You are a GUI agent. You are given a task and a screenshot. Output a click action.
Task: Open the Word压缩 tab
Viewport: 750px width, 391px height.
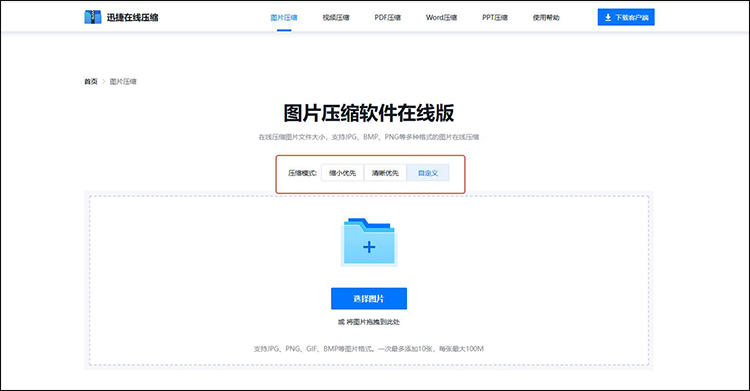(441, 18)
